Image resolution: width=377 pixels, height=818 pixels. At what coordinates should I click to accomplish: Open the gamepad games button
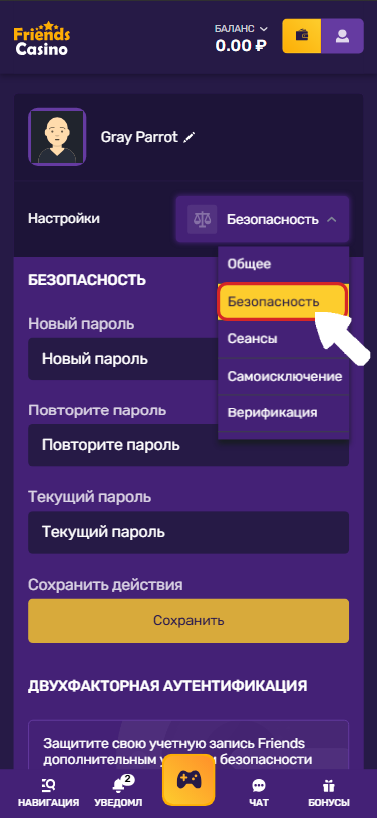(x=188, y=779)
